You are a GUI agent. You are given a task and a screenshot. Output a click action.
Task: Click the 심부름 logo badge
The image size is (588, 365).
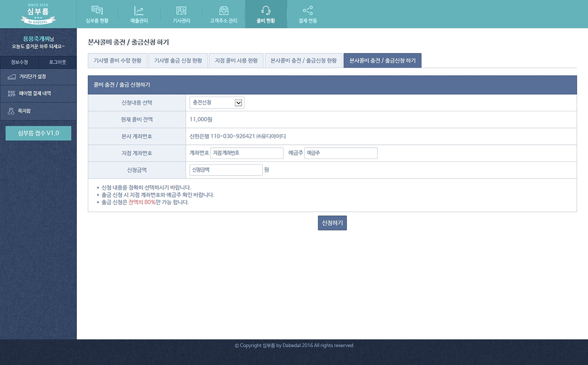point(38,14)
